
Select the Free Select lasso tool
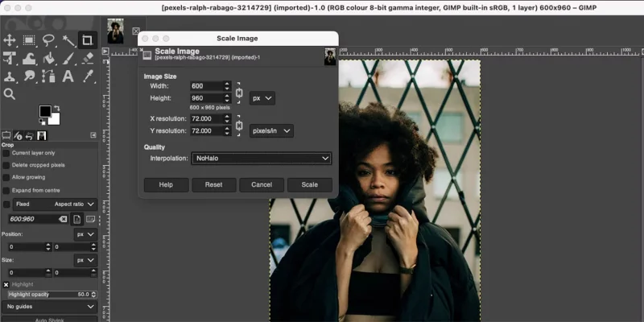click(48, 40)
